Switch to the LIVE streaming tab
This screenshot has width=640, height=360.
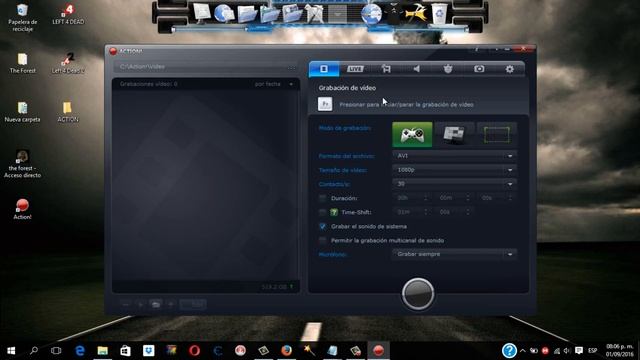point(355,69)
